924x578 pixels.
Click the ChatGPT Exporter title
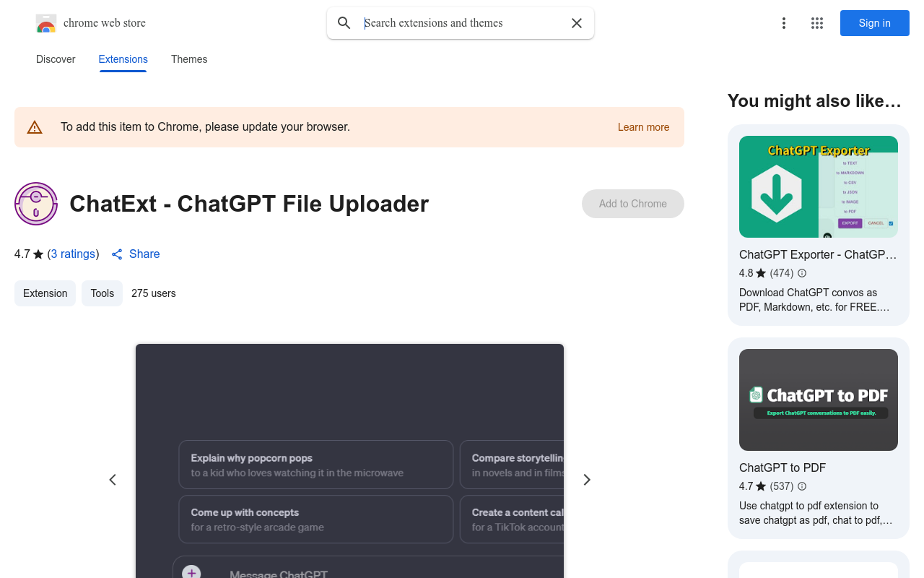click(818, 255)
